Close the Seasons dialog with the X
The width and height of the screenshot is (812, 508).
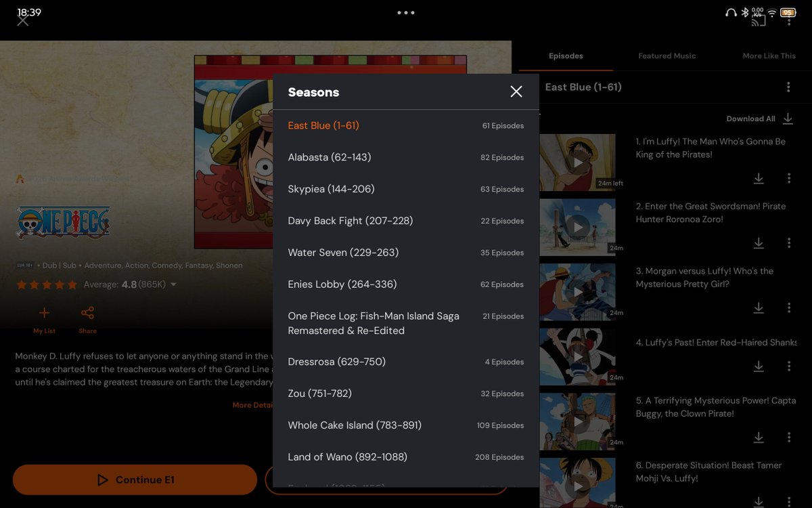click(x=516, y=91)
